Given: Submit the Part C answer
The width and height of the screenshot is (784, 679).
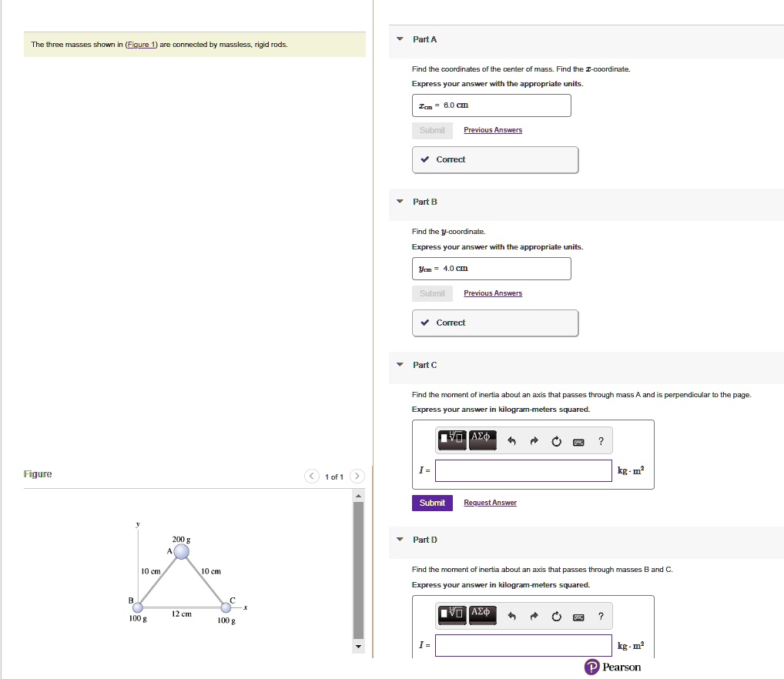Looking at the screenshot, I should [432, 503].
